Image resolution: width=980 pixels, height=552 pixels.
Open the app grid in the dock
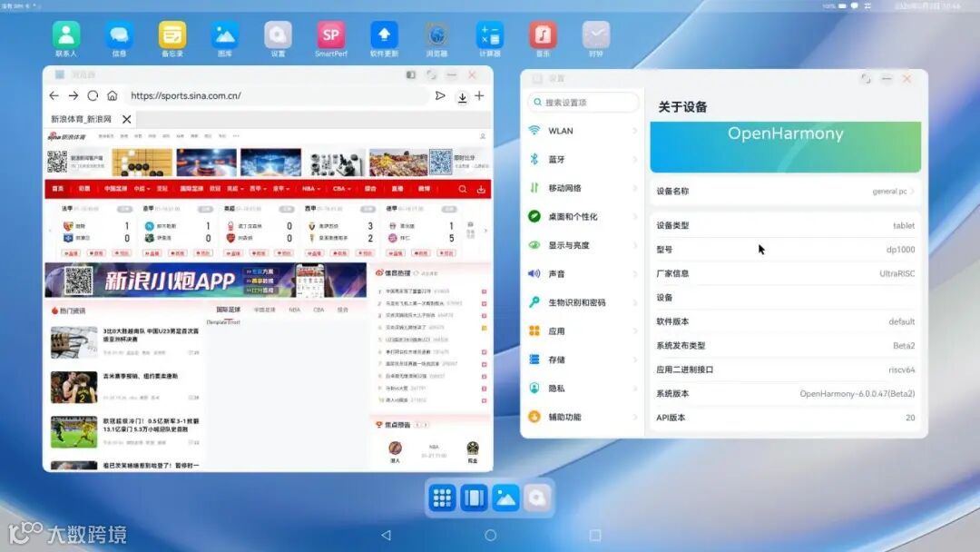coord(442,498)
